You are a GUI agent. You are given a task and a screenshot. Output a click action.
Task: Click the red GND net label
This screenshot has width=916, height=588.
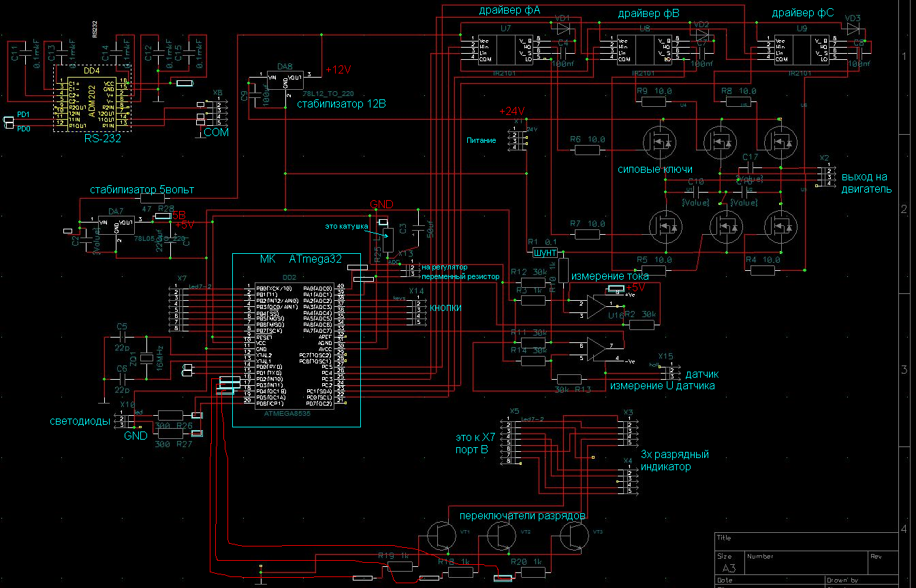(x=381, y=204)
